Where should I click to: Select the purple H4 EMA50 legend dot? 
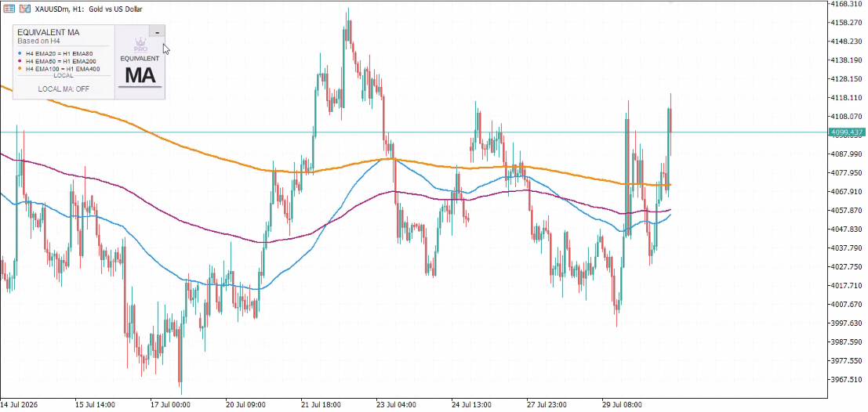[x=20, y=61]
